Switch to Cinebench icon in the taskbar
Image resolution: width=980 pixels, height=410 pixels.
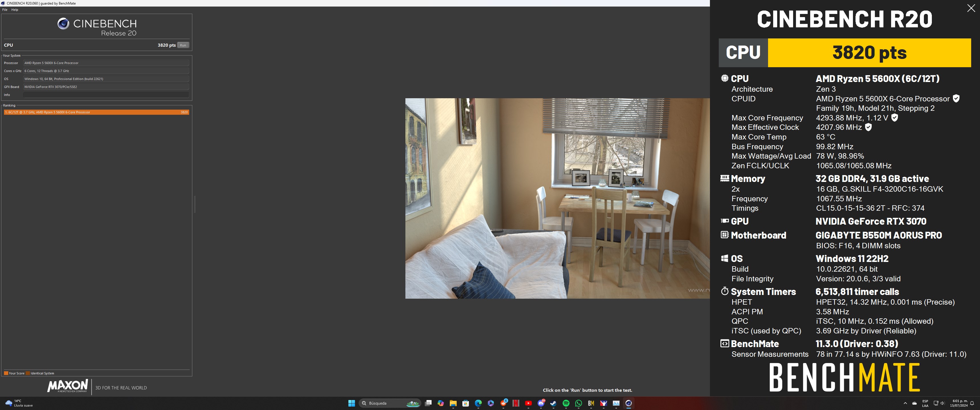click(628, 403)
